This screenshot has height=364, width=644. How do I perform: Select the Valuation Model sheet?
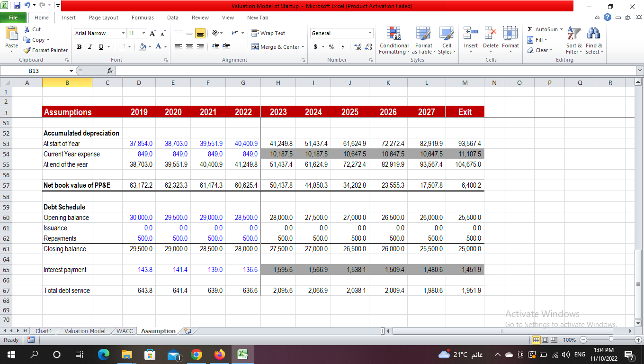(x=84, y=331)
